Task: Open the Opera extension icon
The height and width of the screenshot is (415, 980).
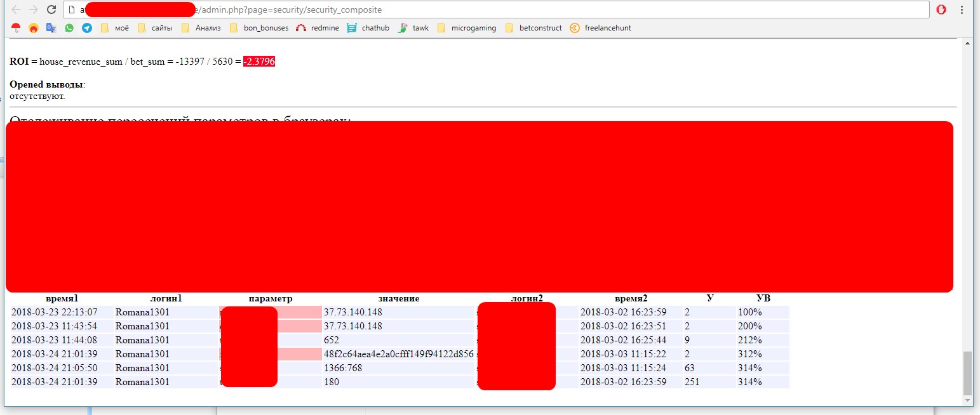Action: point(942,10)
